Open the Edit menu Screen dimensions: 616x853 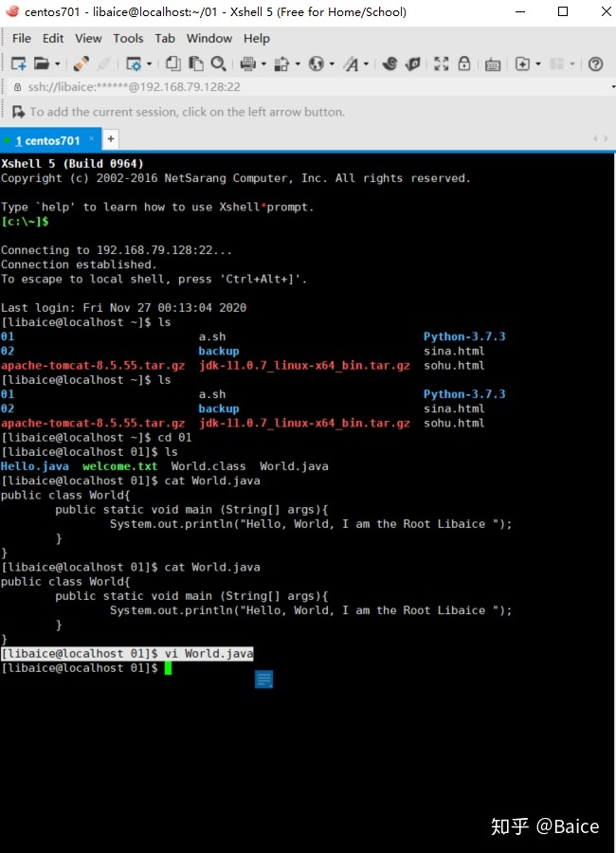[53, 38]
